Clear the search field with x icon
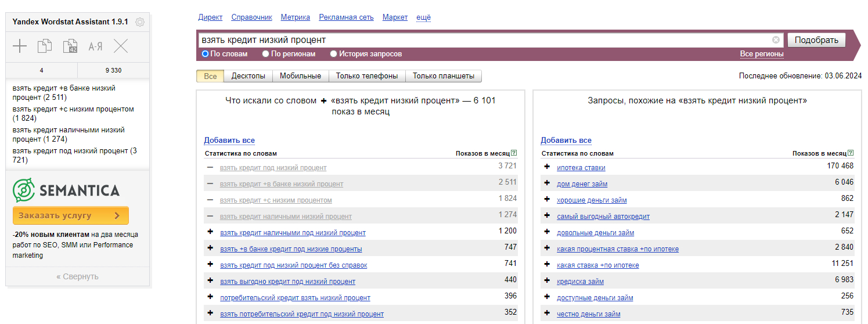 (x=776, y=40)
